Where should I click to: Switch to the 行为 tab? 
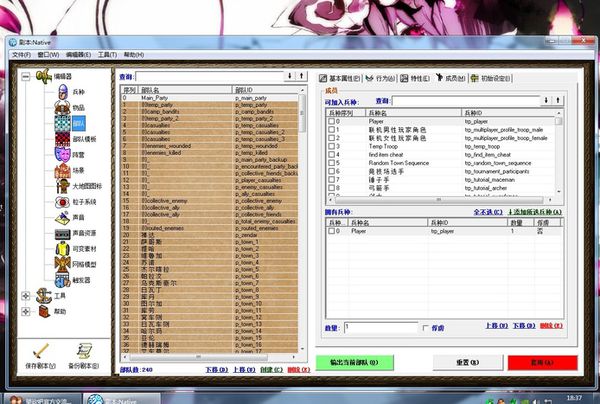pyautogui.click(x=380, y=78)
